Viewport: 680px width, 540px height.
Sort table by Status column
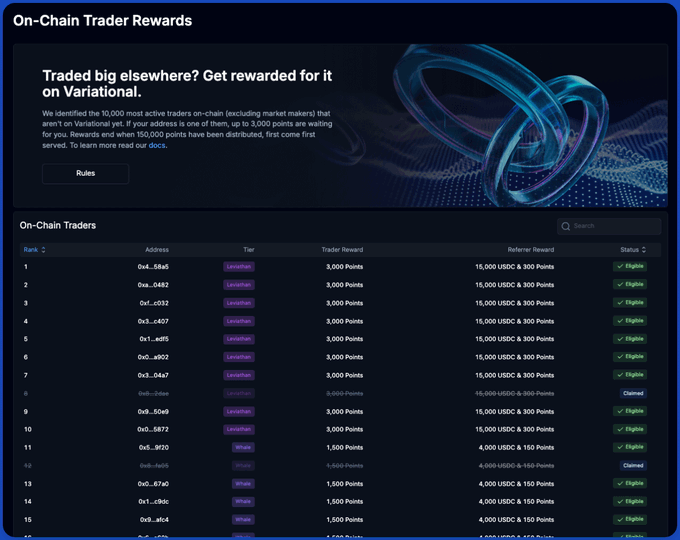(x=633, y=250)
